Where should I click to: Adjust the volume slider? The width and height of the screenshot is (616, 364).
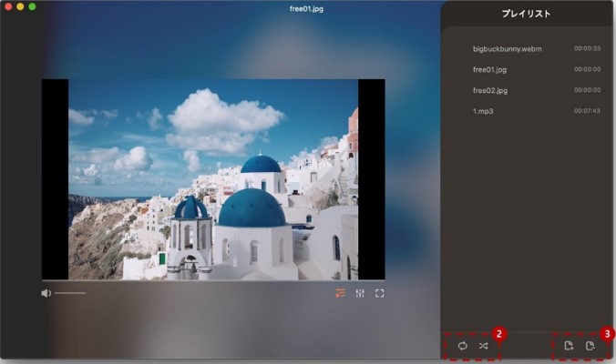pos(70,293)
